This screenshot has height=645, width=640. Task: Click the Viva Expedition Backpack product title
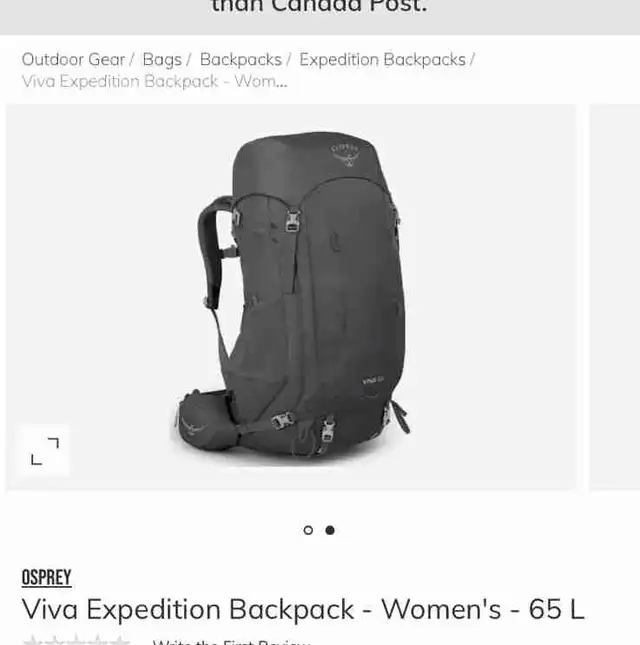point(303,609)
